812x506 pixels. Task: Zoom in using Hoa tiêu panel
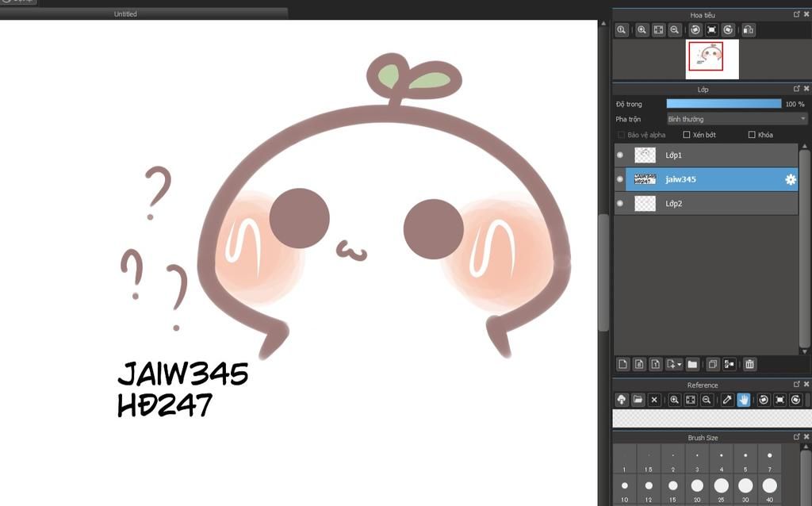point(642,30)
